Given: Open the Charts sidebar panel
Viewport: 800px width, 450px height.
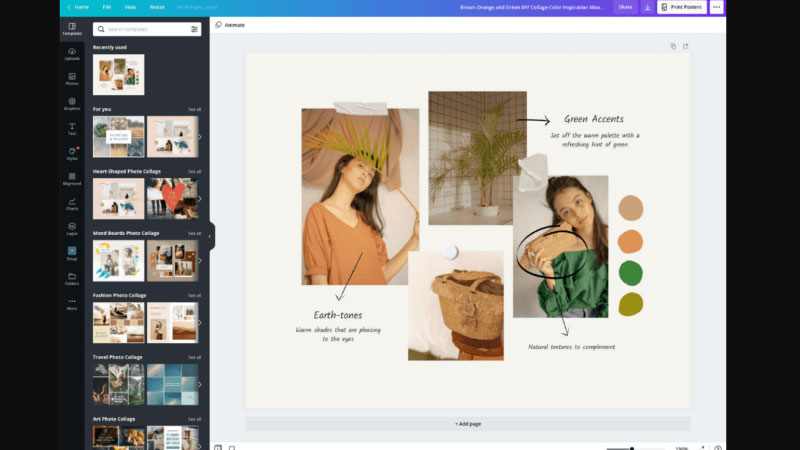Looking at the screenshot, I should pyautogui.click(x=72, y=203).
